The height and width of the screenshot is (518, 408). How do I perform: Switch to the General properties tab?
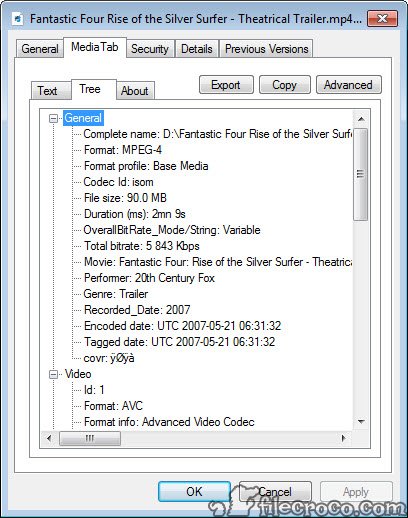point(40,49)
